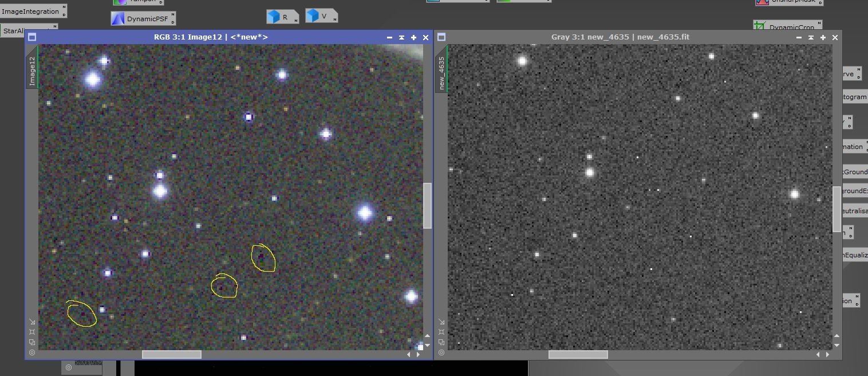Viewport: 868px width, 376px height.
Task: Click frame corners icon in Image12 window
Action: 32,332
